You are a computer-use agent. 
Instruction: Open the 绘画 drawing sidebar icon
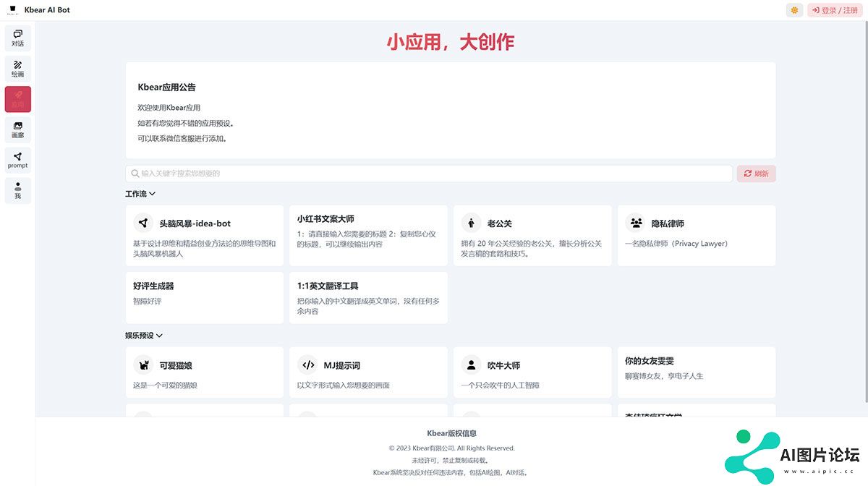pos(18,69)
